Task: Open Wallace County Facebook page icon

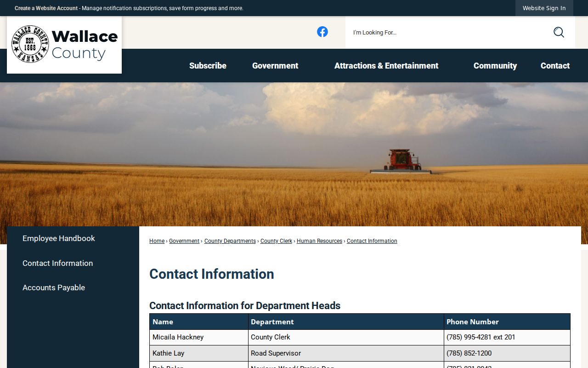Action: click(x=322, y=32)
